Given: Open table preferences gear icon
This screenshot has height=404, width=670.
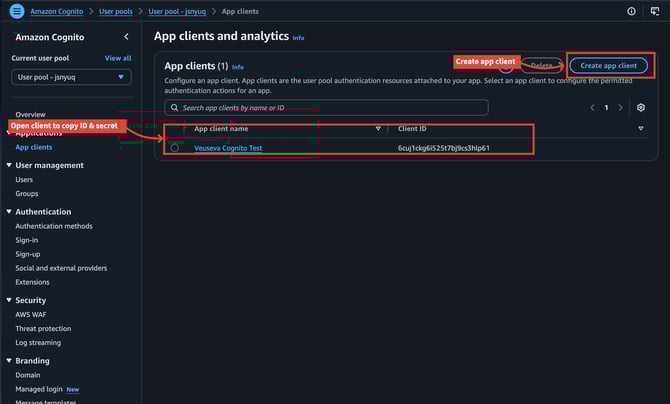Looking at the screenshot, I should tap(641, 108).
